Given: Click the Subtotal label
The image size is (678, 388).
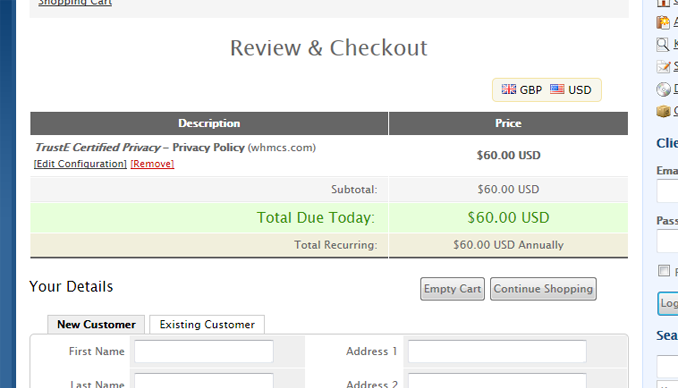Looking at the screenshot, I should click(x=354, y=189).
